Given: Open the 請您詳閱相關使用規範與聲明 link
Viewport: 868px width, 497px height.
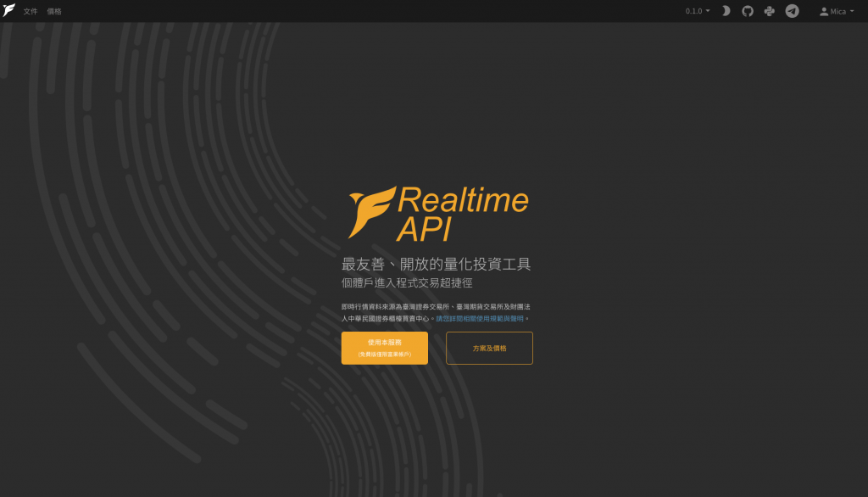Looking at the screenshot, I should [x=480, y=319].
